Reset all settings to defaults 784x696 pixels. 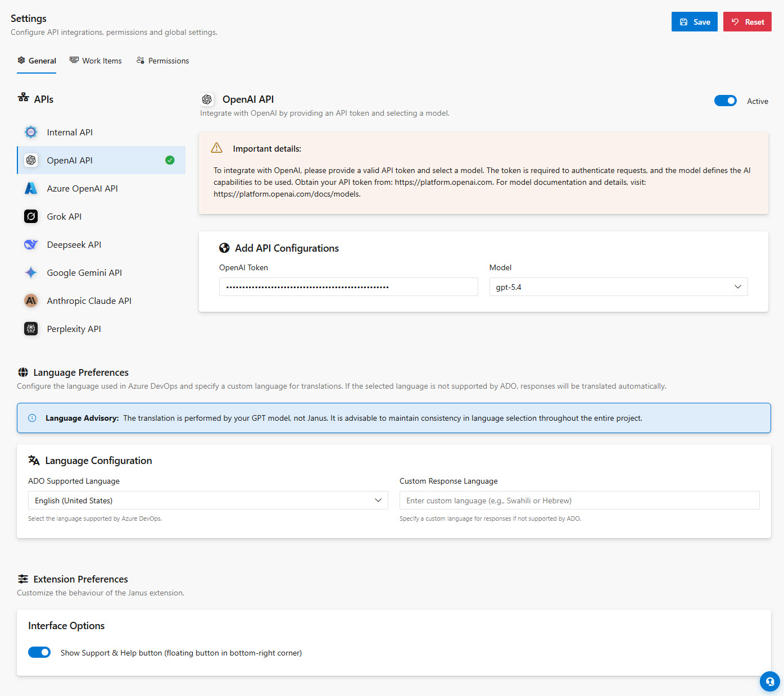747,21
